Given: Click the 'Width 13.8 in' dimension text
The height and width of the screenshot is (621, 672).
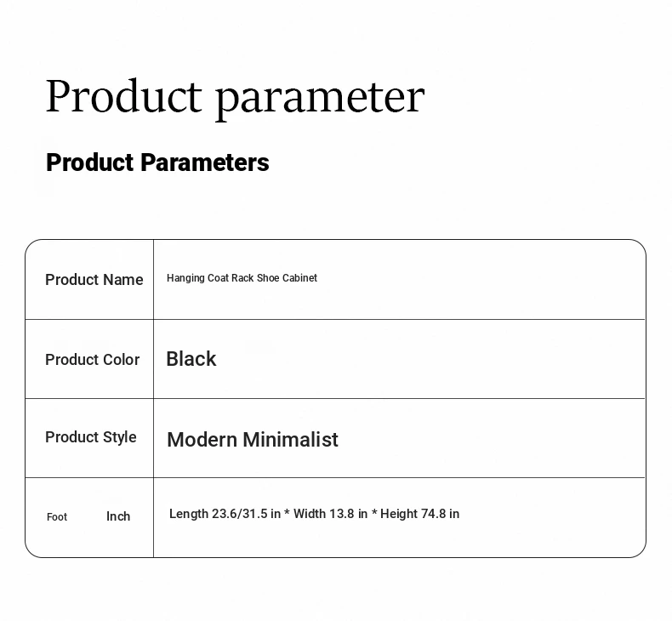Looking at the screenshot, I should coord(330,514).
